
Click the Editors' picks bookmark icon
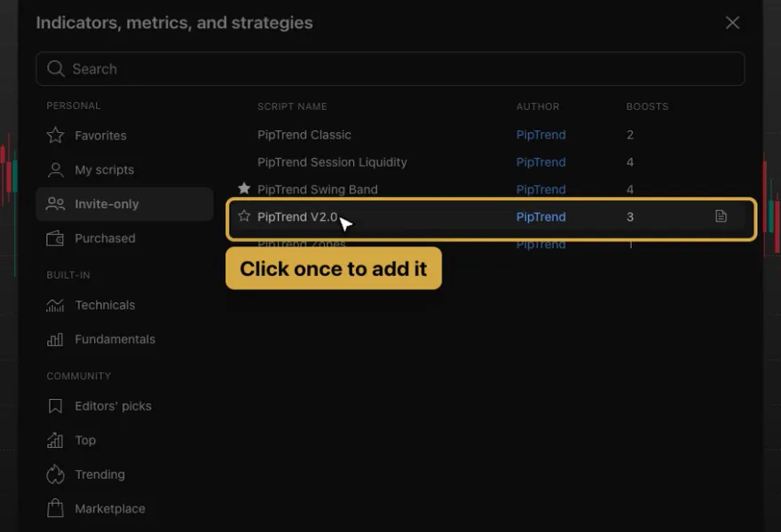(55, 406)
